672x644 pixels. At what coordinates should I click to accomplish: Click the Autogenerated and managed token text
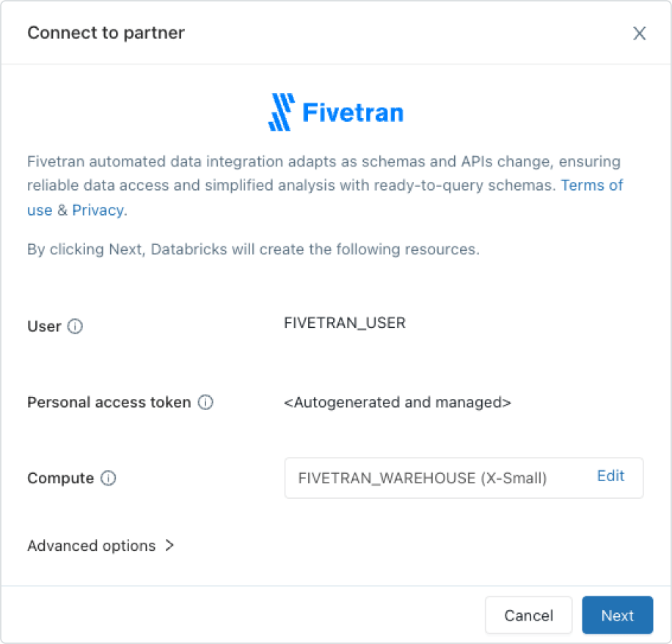(397, 403)
